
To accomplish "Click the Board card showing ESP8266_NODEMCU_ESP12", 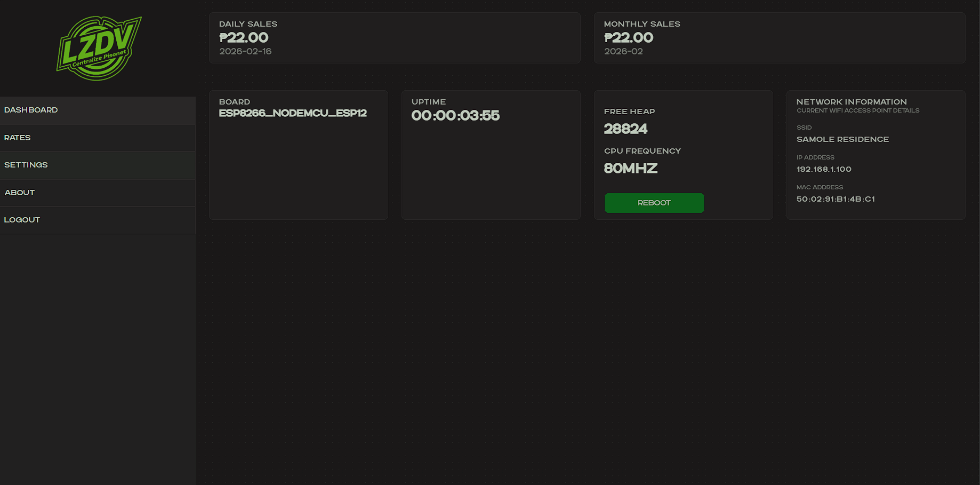I will pos(298,154).
